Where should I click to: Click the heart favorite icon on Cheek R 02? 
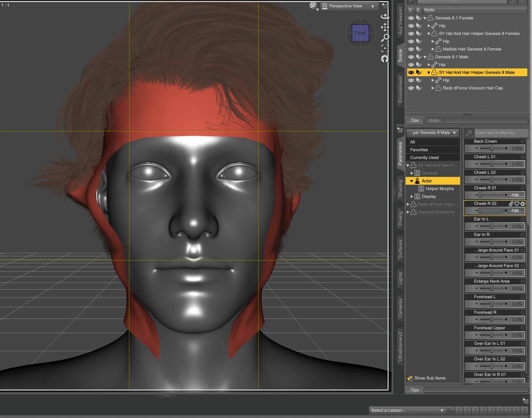point(517,204)
